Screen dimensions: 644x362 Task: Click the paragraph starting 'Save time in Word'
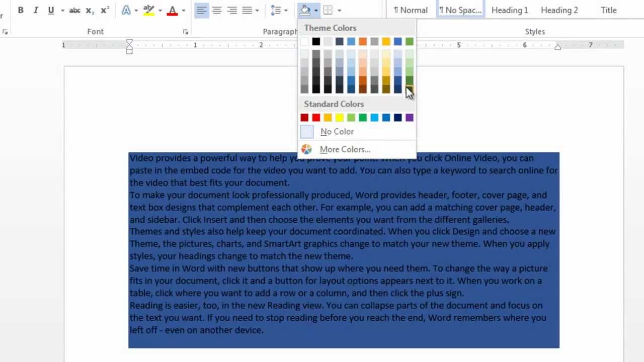[x=339, y=281]
